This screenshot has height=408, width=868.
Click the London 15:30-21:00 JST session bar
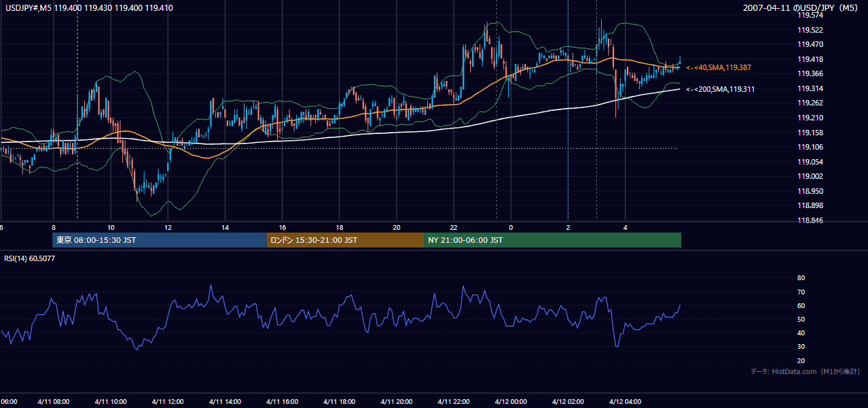point(345,240)
